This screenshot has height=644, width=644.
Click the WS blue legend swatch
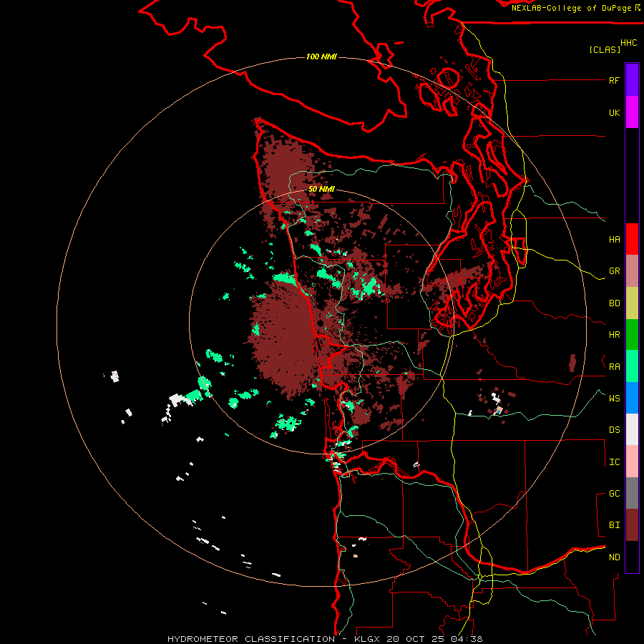[632, 398]
